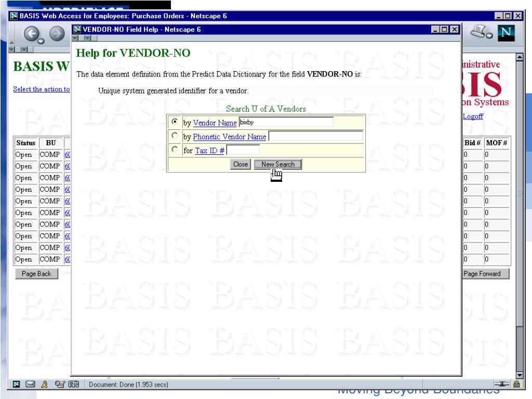
Task: Collapse the second toolbar grippy in the Purchase Orders window
Action: [x=24, y=50]
